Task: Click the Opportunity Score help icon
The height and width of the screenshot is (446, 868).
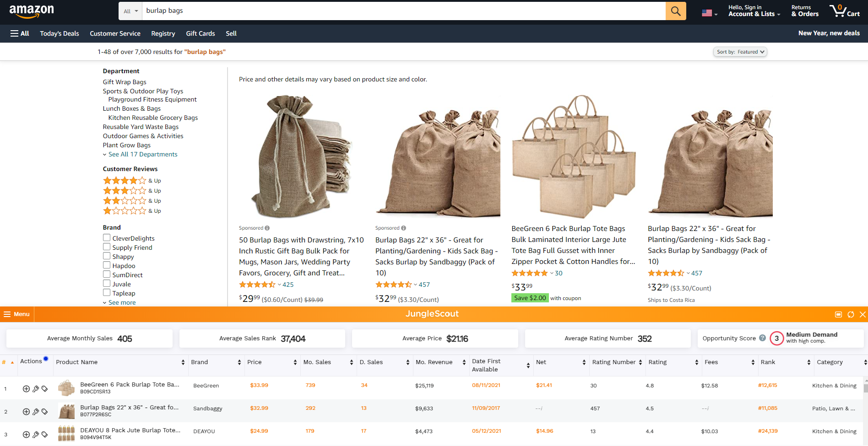Action: point(762,338)
